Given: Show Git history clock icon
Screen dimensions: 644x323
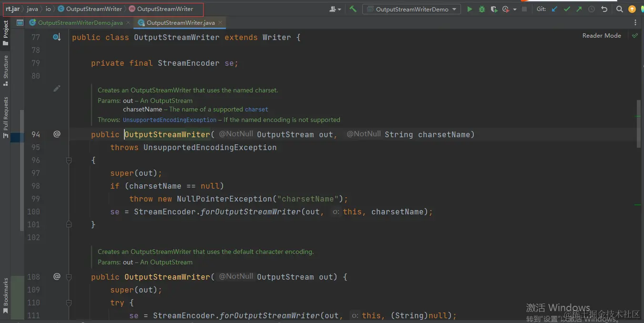Looking at the screenshot, I should coord(592,9).
